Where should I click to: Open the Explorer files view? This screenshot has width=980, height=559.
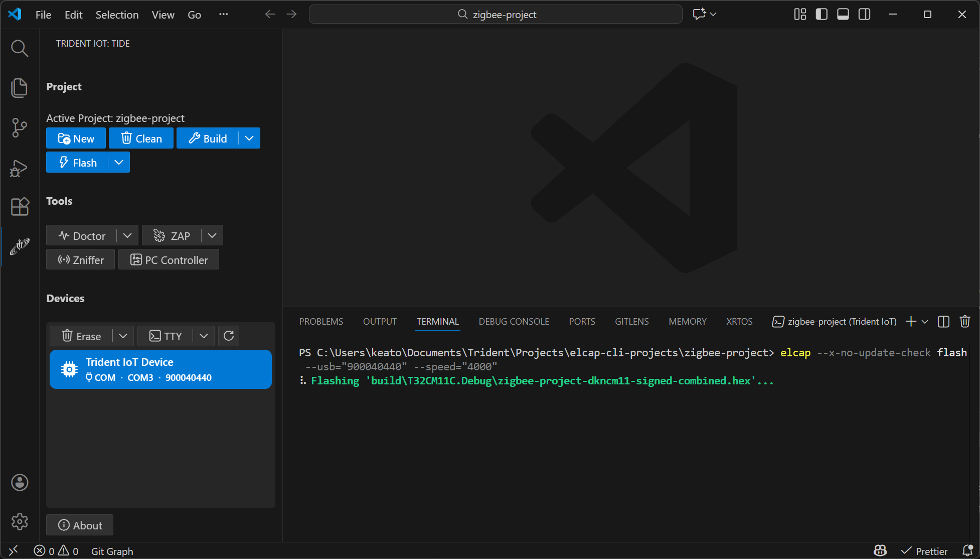click(20, 88)
